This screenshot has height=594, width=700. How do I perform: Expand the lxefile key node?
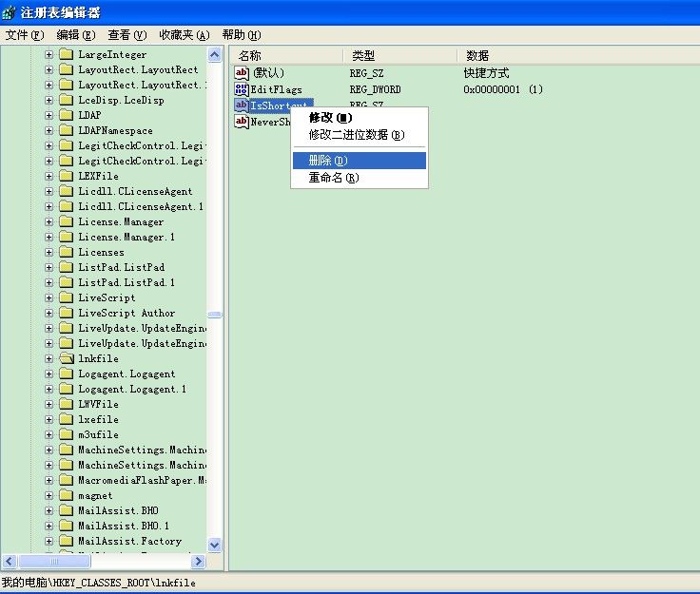click(x=49, y=419)
